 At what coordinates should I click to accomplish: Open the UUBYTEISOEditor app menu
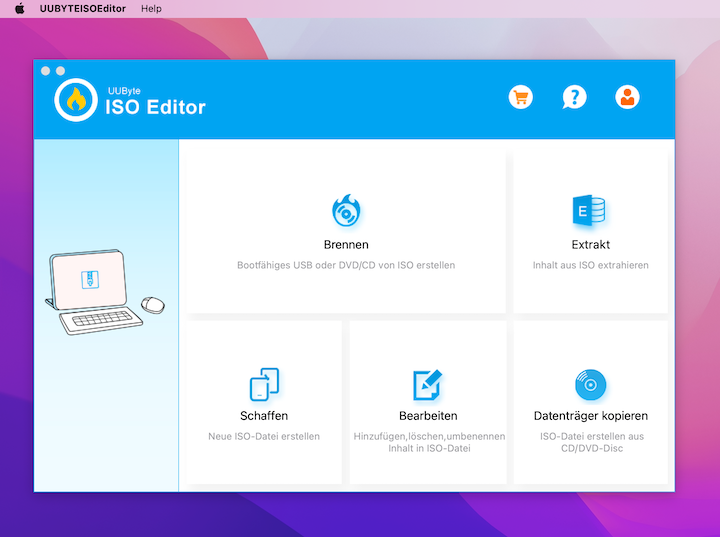tap(83, 9)
